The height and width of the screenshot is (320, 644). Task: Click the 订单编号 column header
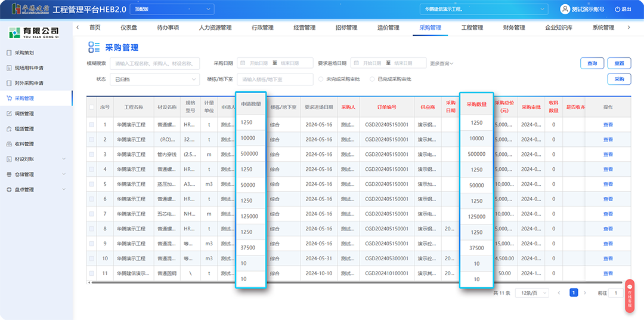387,107
